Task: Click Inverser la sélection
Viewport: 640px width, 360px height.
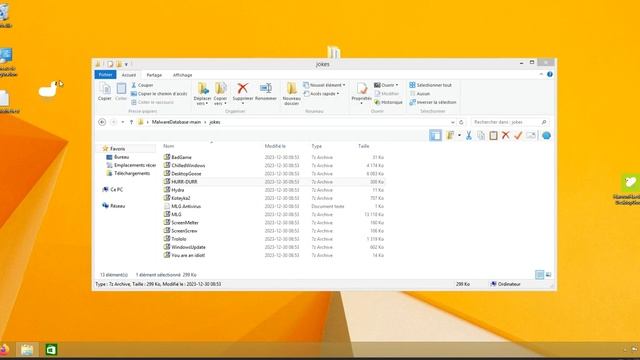Action: pos(433,102)
